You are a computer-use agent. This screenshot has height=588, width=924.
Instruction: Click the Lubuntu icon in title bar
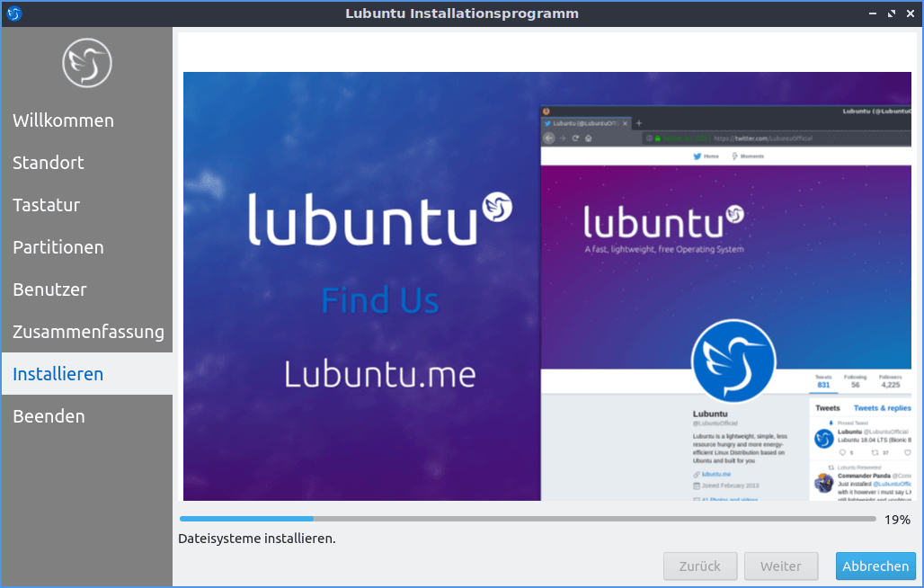[x=14, y=13]
